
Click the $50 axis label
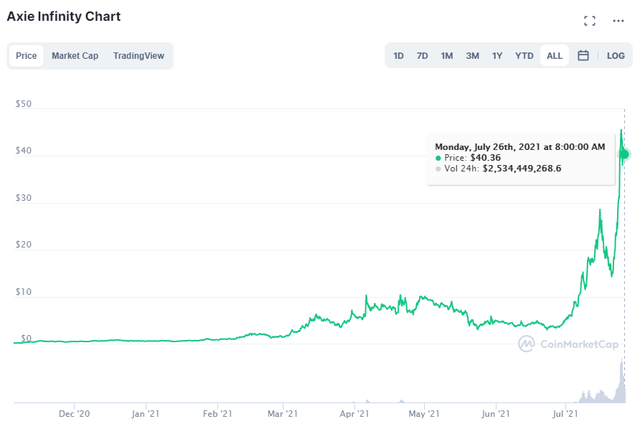[x=23, y=104]
